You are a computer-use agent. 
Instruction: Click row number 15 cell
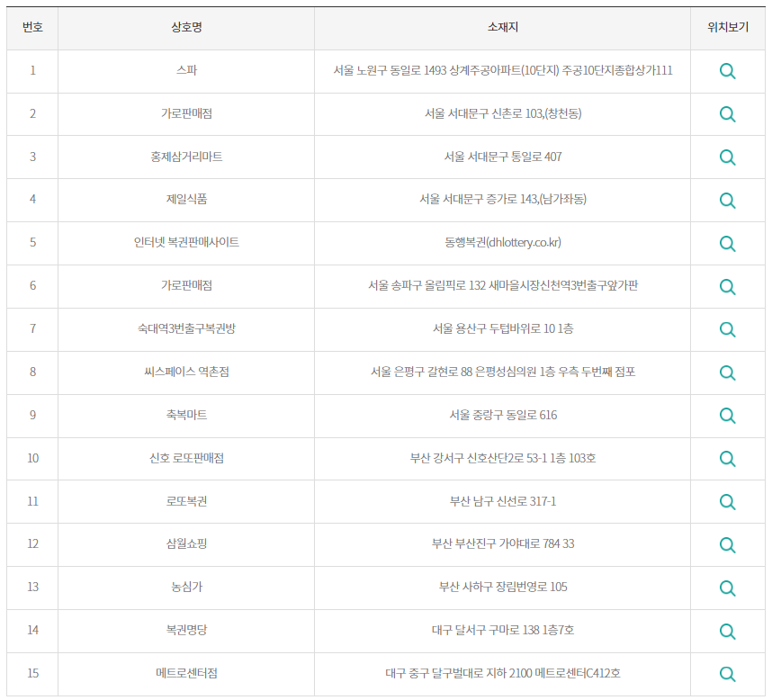point(32,673)
